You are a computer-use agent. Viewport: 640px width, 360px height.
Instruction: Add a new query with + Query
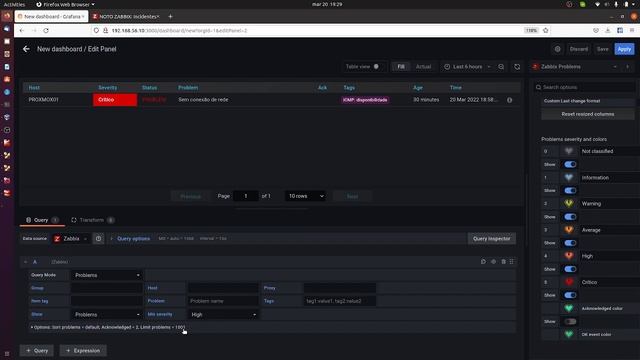click(x=37, y=350)
